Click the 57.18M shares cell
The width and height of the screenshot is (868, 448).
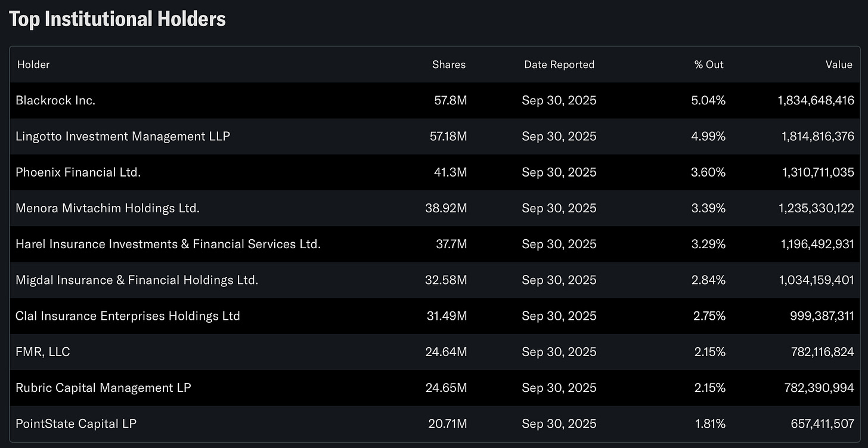(448, 136)
